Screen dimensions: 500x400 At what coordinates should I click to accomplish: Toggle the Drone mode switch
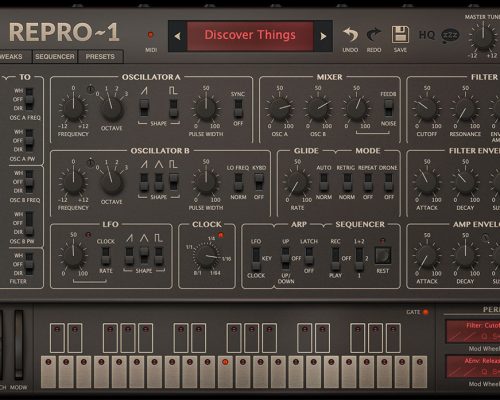(x=388, y=182)
